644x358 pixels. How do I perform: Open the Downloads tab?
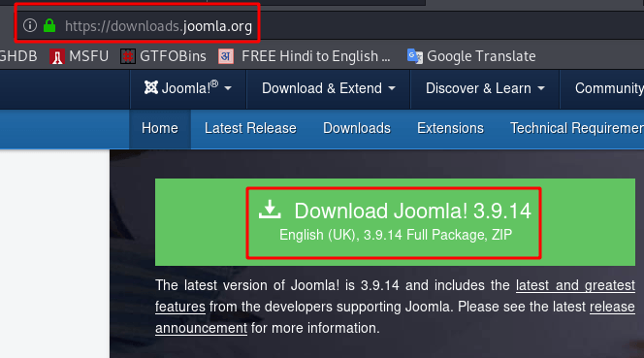point(357,129)
